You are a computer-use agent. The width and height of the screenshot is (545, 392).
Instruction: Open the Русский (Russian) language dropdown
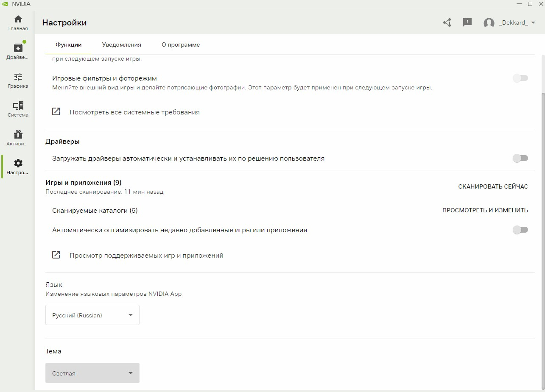click(x=92, y=315)
